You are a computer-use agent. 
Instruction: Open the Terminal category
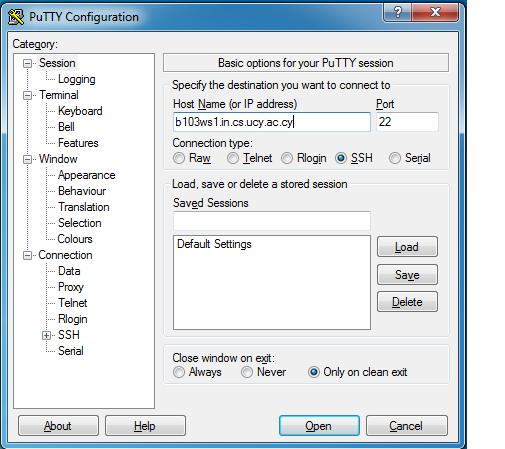(59, 95)
